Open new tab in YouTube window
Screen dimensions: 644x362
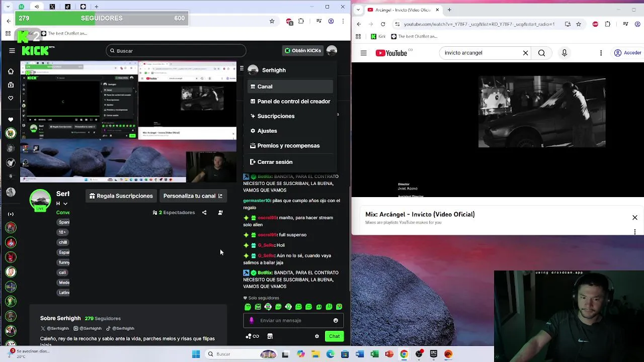[449, 10]
